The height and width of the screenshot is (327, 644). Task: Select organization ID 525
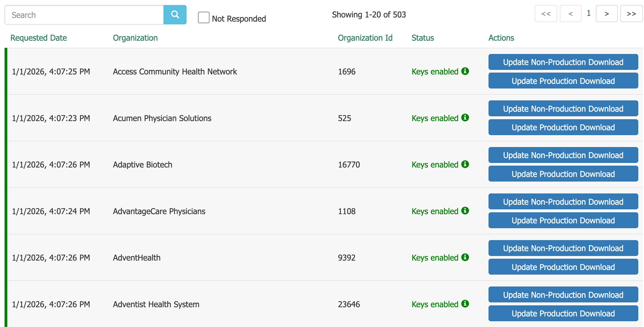click(345, 118)
